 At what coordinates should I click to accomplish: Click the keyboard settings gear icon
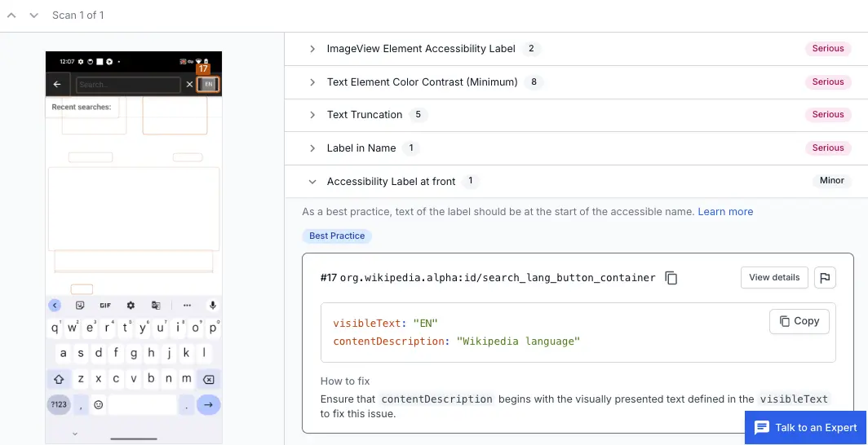131,305
